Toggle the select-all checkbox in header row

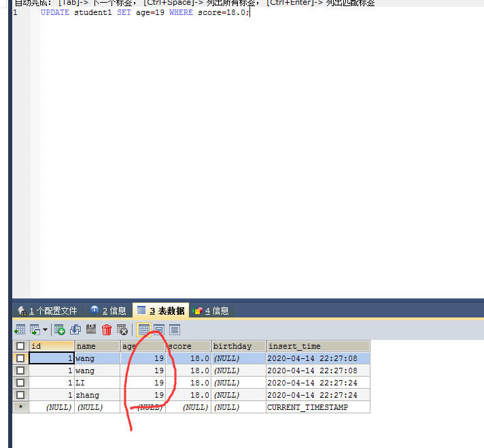click(x=20, y=346)
